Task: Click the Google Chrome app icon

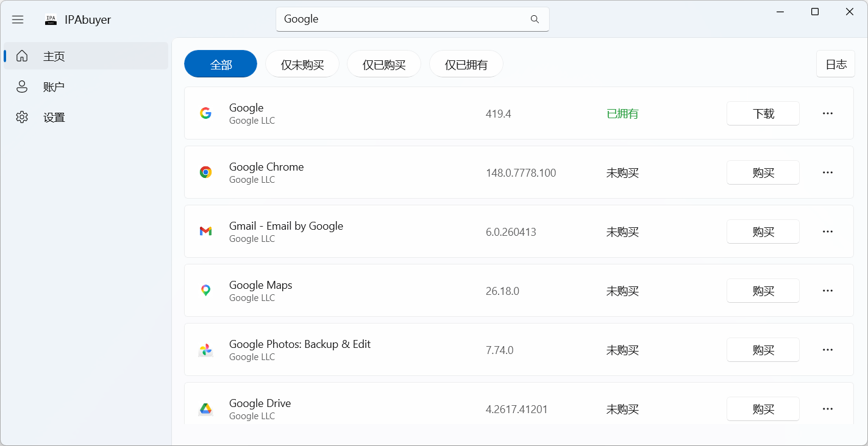Action: coord(206,172)
